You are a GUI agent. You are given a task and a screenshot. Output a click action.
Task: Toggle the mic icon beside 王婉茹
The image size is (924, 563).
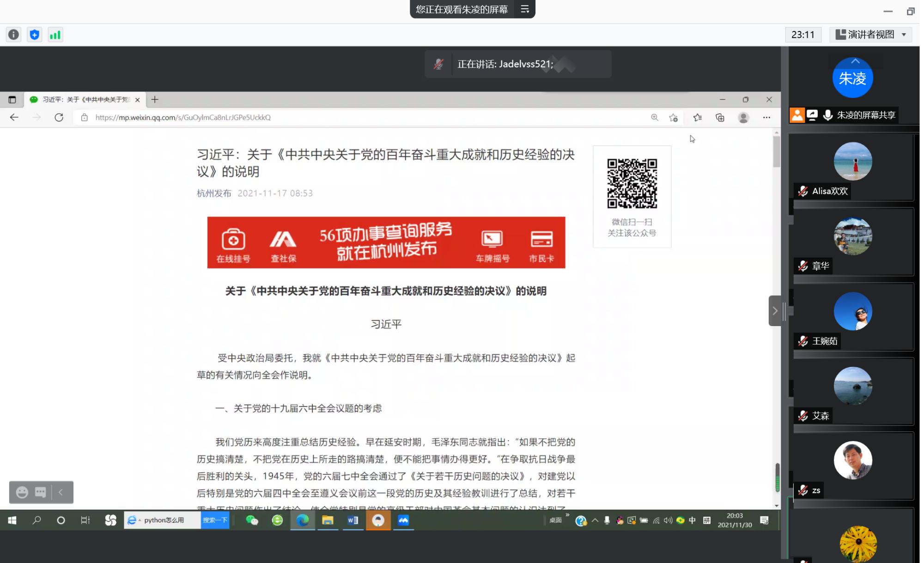pos(803,341)
